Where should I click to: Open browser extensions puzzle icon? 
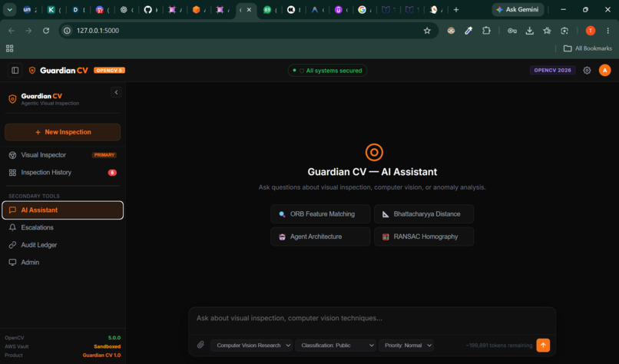point(486,31)
